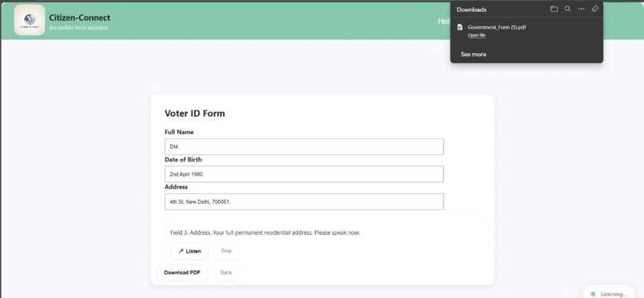Download the form via Download PDF button
The height and width of the screenshot is (298, 644).
pos(182,272)
